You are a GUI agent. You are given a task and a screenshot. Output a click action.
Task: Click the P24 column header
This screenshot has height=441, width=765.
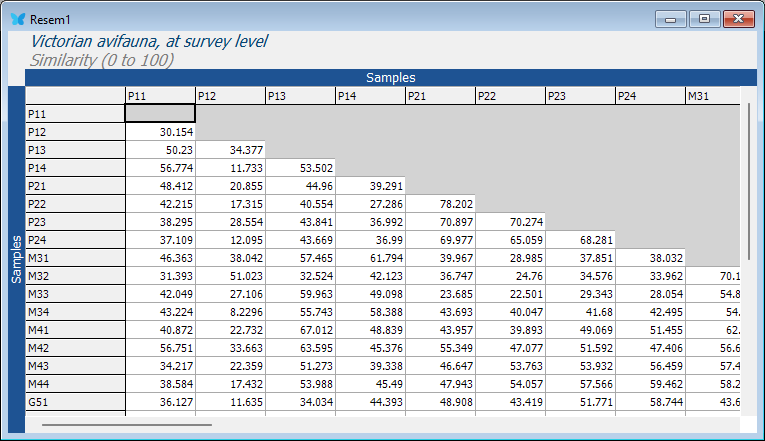coord(649,96)
